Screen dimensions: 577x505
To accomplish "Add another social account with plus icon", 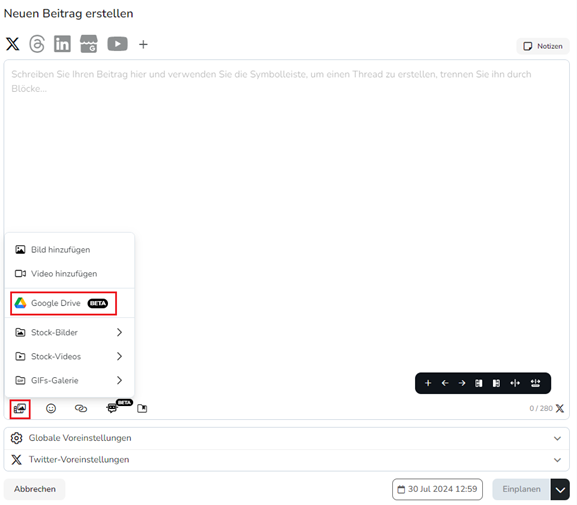I will (x=143, y=45).
